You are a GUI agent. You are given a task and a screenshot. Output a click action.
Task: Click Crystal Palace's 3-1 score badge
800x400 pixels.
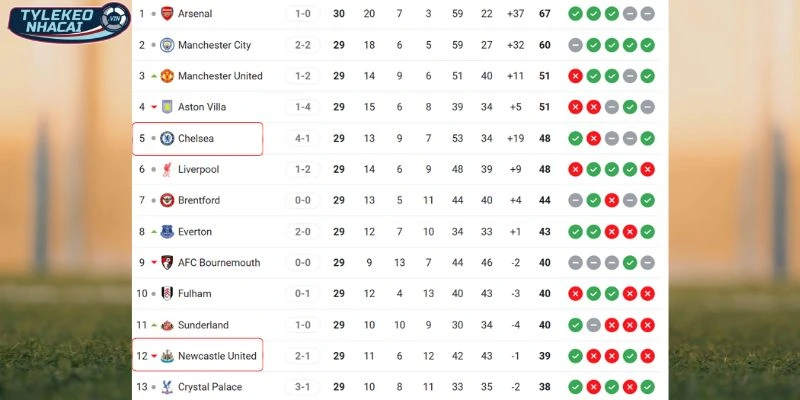click(302, 387)
